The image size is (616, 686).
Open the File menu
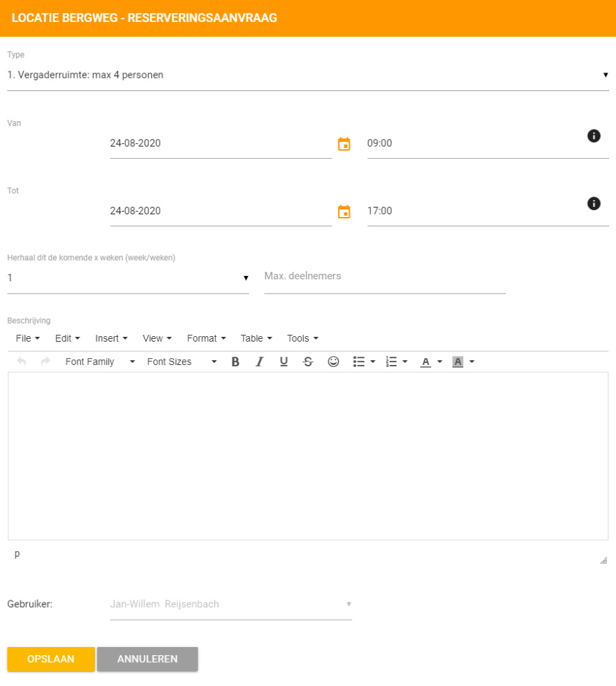[27, 339]
